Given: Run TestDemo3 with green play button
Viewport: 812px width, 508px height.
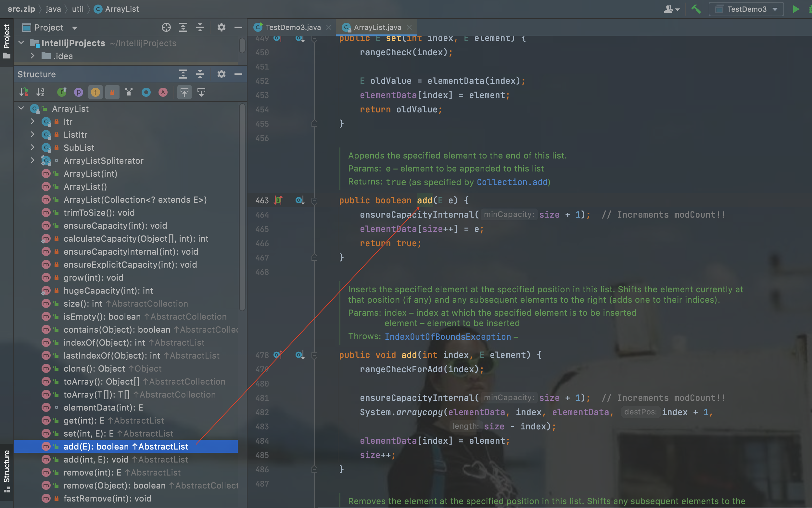Looking at the screenshot, I should pyautogui.click(x=796, y=9).
